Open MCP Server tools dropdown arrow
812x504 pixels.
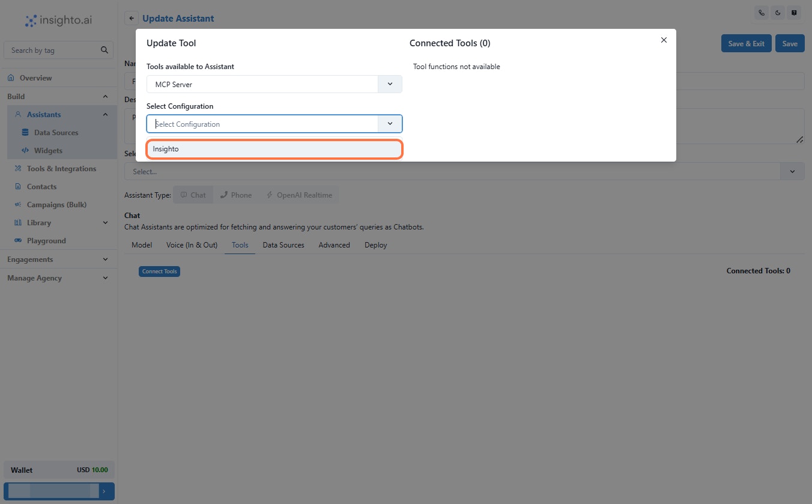[x=390, y=84]
